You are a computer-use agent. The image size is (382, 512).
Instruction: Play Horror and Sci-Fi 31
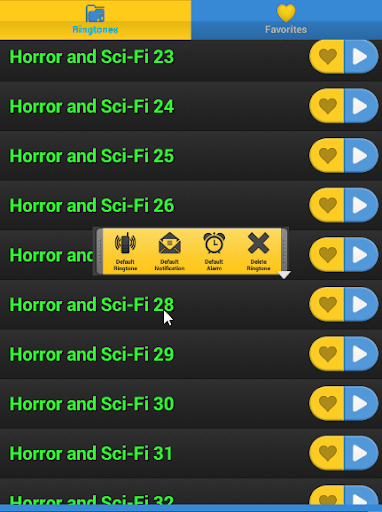click(x=361, y=453)
